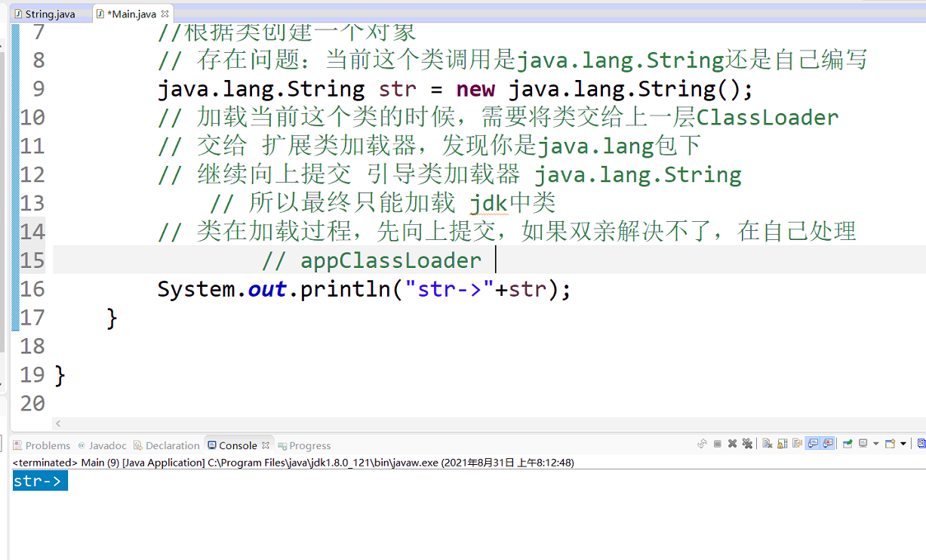Click the Clear Console icon
The width and height of the screenshot is (926, 560).
click(767, 444)
